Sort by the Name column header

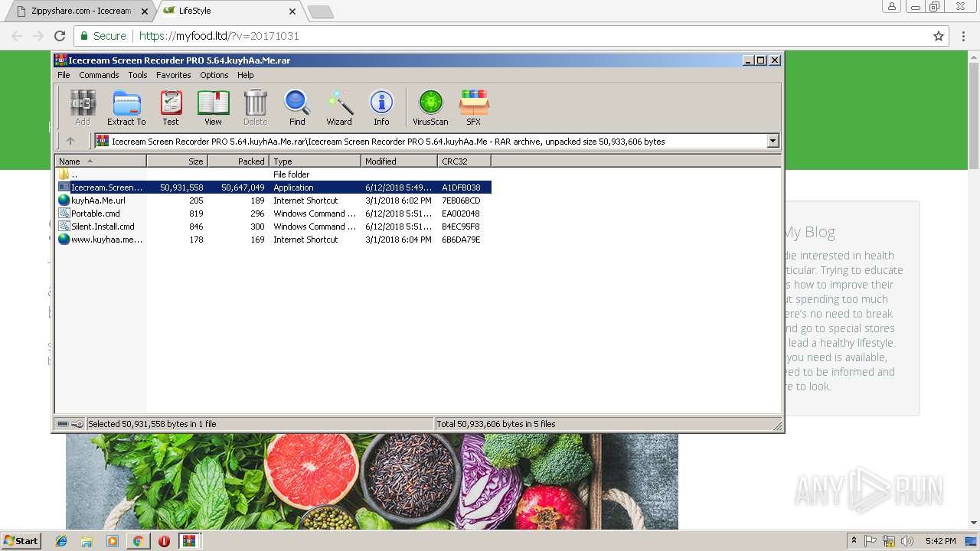tap(100, 161)
